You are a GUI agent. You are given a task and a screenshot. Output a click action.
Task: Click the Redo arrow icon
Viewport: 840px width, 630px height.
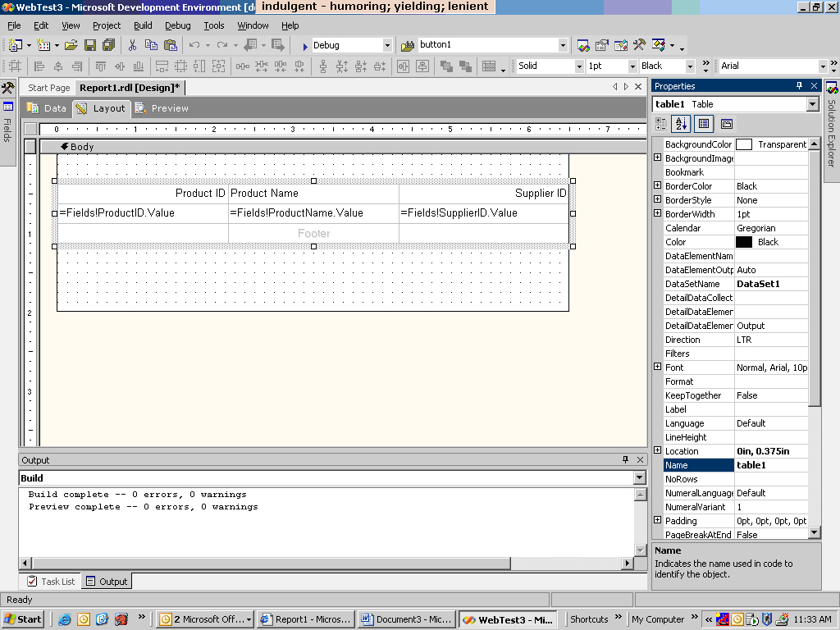coord(221,46)
